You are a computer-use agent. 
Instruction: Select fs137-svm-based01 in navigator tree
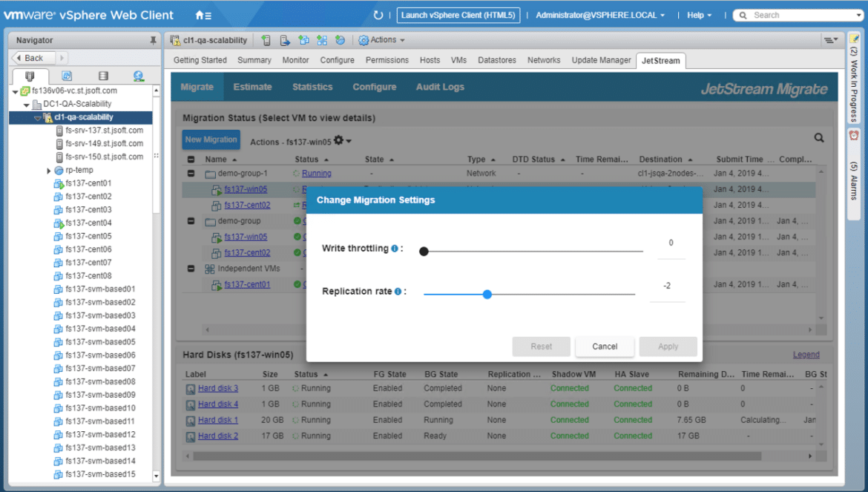[100, 289]
